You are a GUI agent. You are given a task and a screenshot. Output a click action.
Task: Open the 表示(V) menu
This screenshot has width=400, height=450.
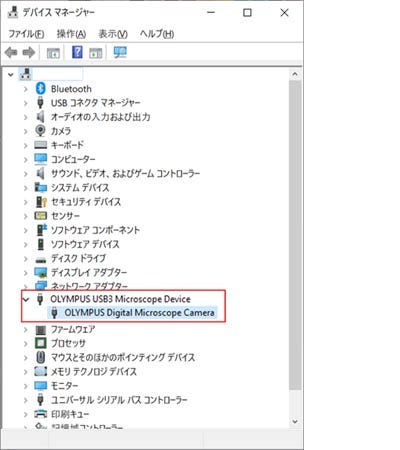pyautogui.click(x=113, y=34)
